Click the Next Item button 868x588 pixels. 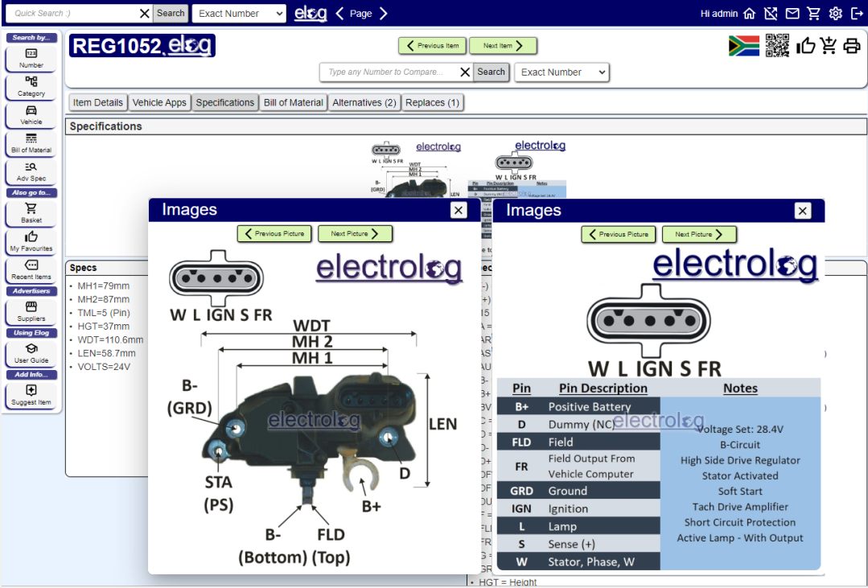coord(503,46)
